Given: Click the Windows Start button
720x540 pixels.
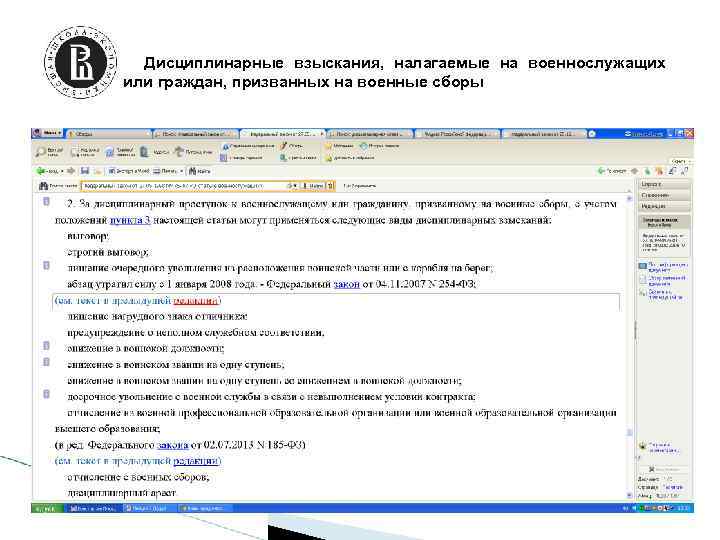Looking at the screenshot, I should point(48,508).
